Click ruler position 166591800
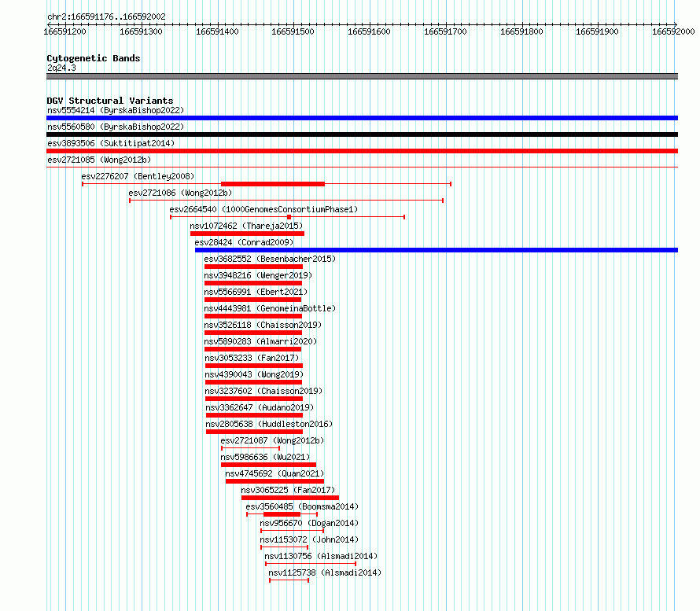 [x=521, y=31]
